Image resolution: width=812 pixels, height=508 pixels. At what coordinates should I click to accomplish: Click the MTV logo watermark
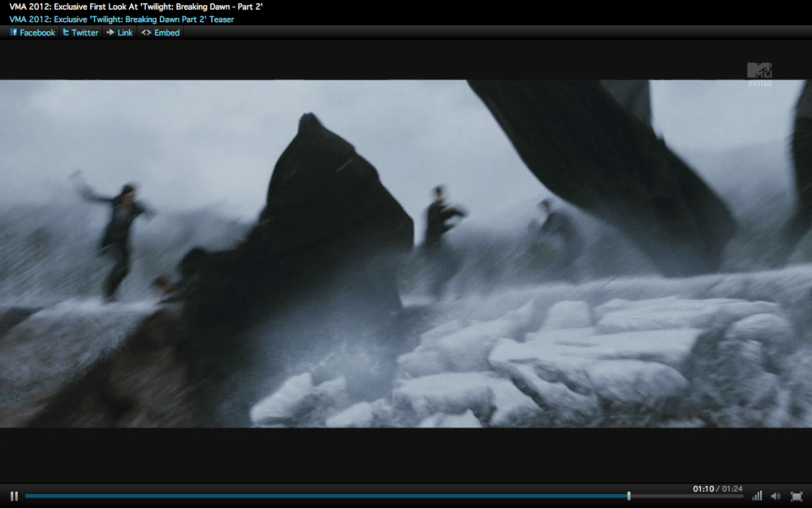click(759, 71)
